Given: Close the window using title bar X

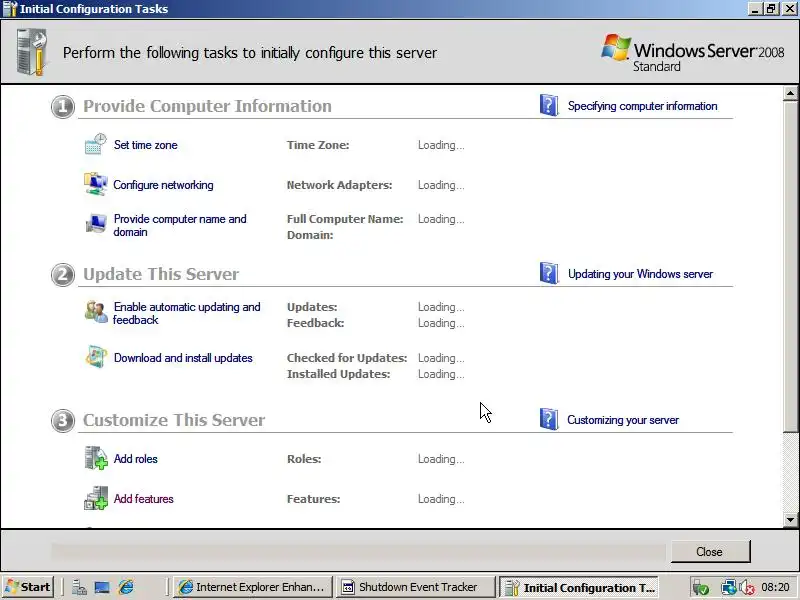Looking at the screenshot, I should point(789,9).
